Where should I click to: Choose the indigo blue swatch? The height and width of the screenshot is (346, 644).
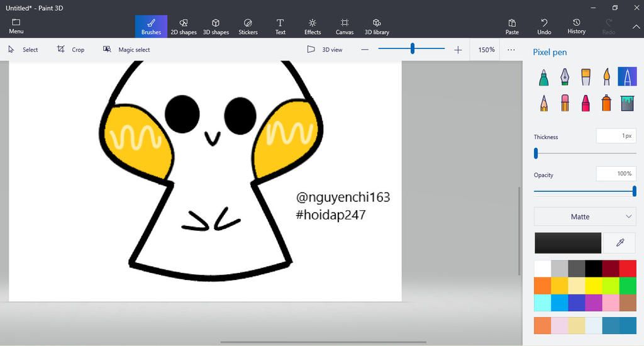(x=577, y=303)
